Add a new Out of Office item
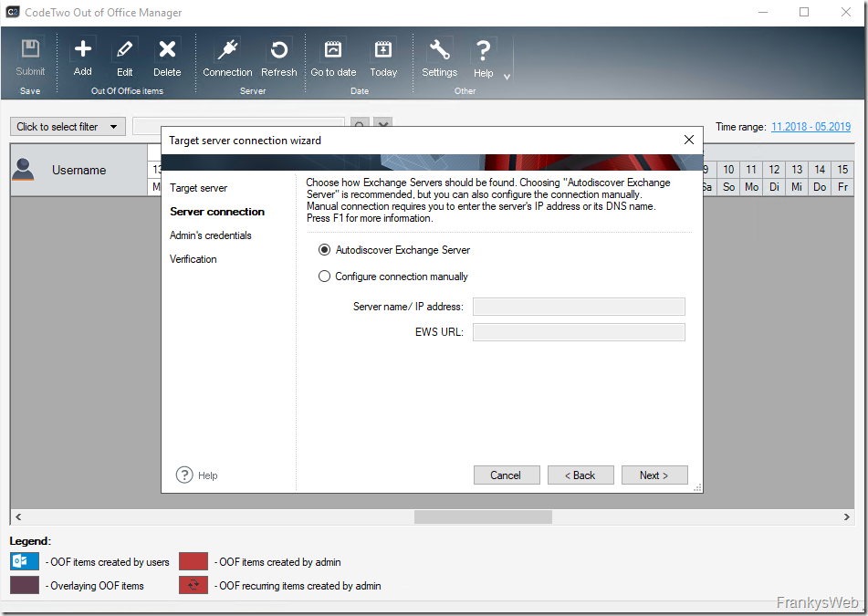Viewport: 868px width, 616px height. click(x=82, y=57)
